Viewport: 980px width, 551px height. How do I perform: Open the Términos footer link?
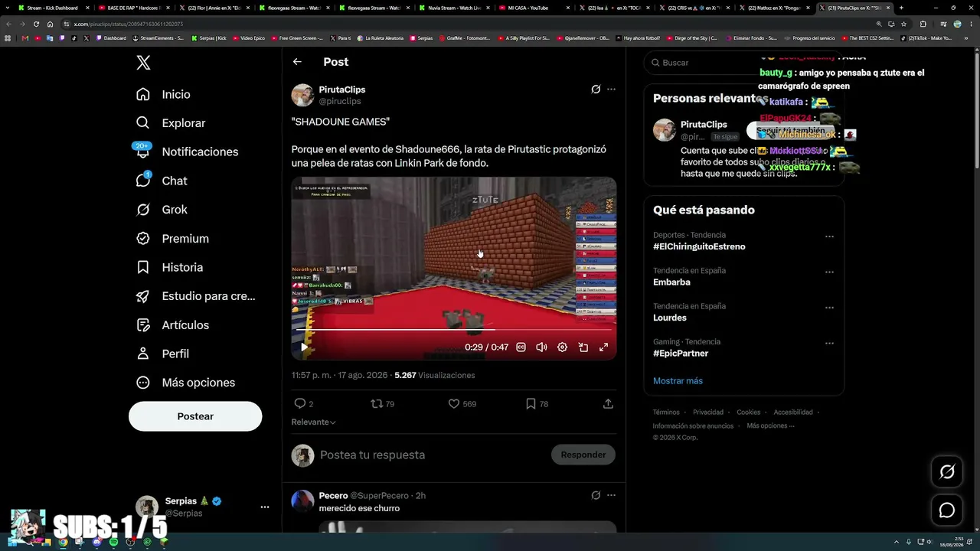click(x=666, y=412)
